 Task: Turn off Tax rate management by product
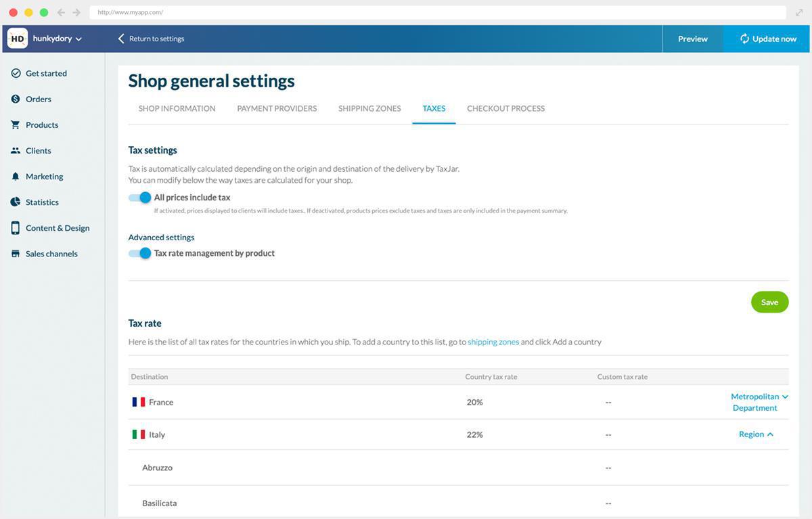coord(140,253)
